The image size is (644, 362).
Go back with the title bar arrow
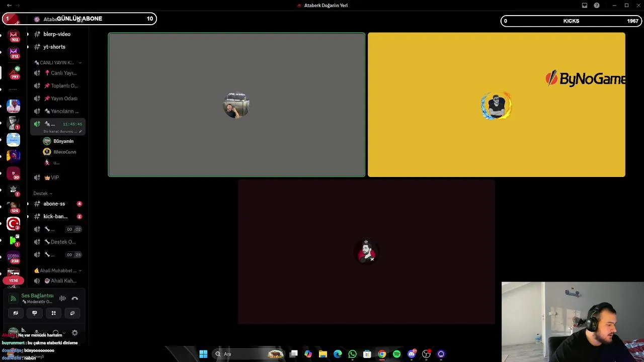click(9, 6)
